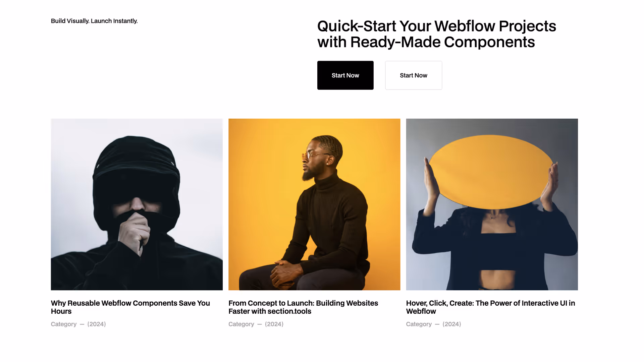Open the hooded person thumbnail image

[x=137, y=204]
